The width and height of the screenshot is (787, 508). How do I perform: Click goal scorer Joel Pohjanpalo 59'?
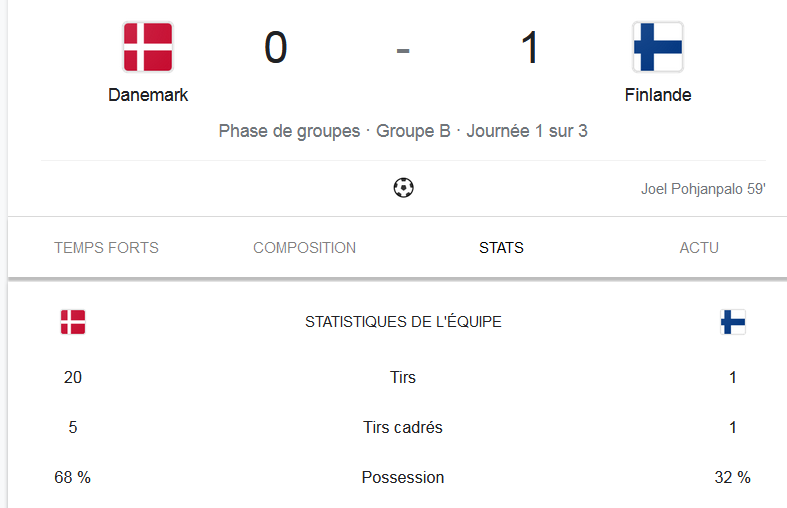point(703,189)
